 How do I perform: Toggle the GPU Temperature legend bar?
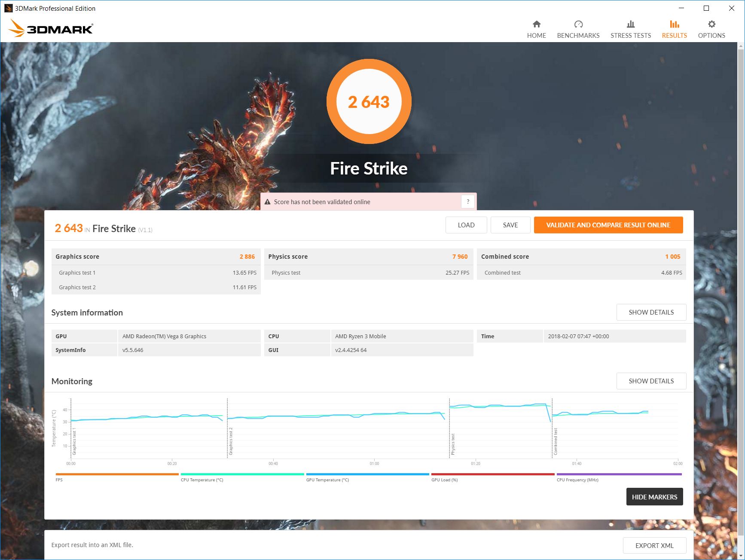coord(368,474)
